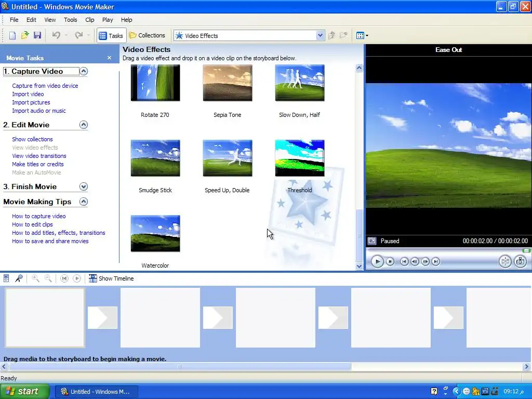Click the first empty storyboard clip cell
Image resolution: width=532 pixels, height=399 pixels.
(45, 318)
